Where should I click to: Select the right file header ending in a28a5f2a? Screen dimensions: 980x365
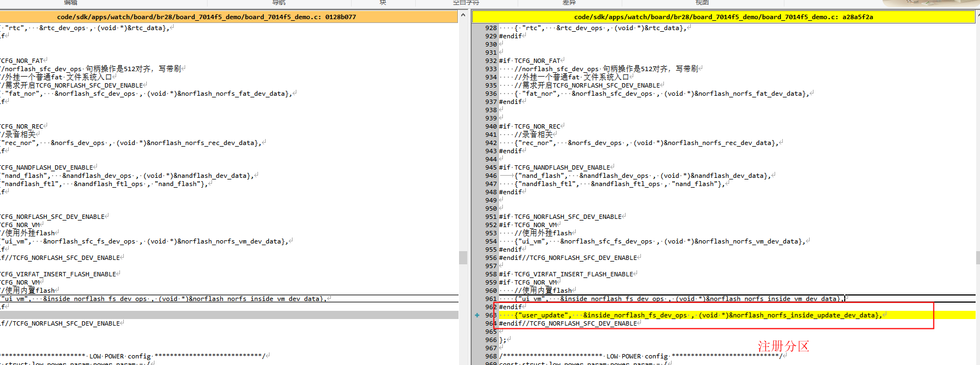pos(724,17)
